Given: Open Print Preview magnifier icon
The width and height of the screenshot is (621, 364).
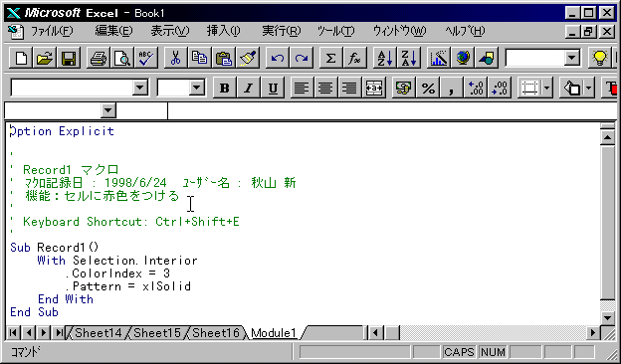Looking at the screenshot, I should 122,59.
